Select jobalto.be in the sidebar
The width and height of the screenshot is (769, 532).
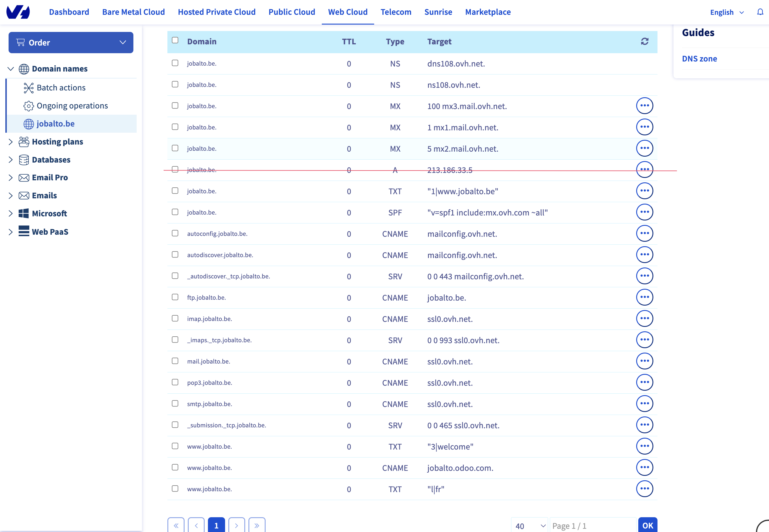[x=56, y=124]
